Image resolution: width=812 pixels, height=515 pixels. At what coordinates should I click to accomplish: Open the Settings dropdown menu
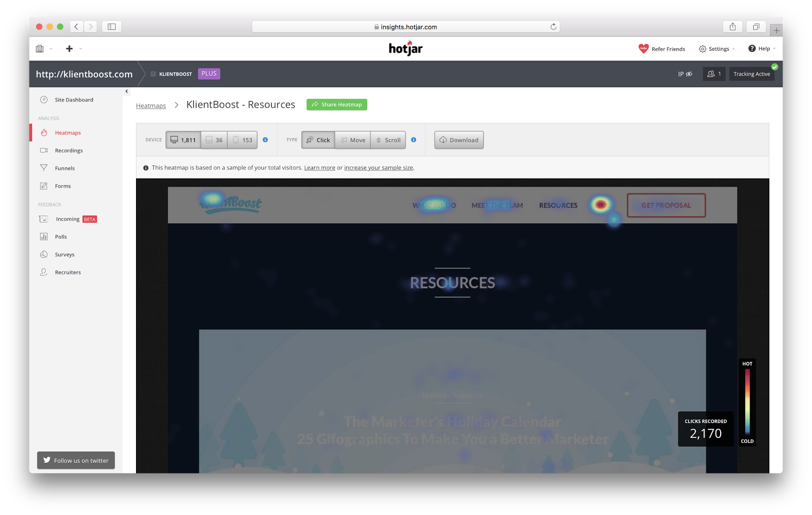point(717,49)
